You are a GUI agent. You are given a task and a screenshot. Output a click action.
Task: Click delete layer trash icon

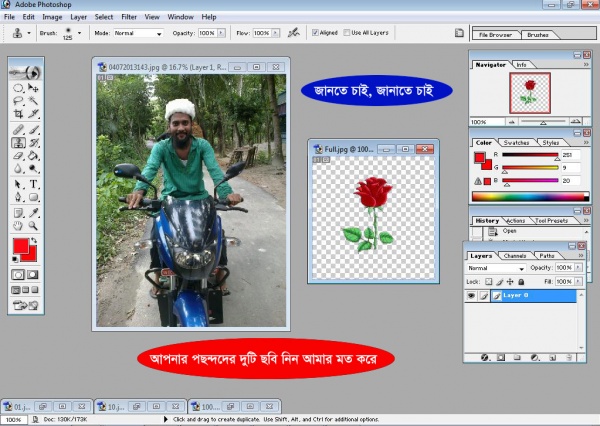click(569, 357)
